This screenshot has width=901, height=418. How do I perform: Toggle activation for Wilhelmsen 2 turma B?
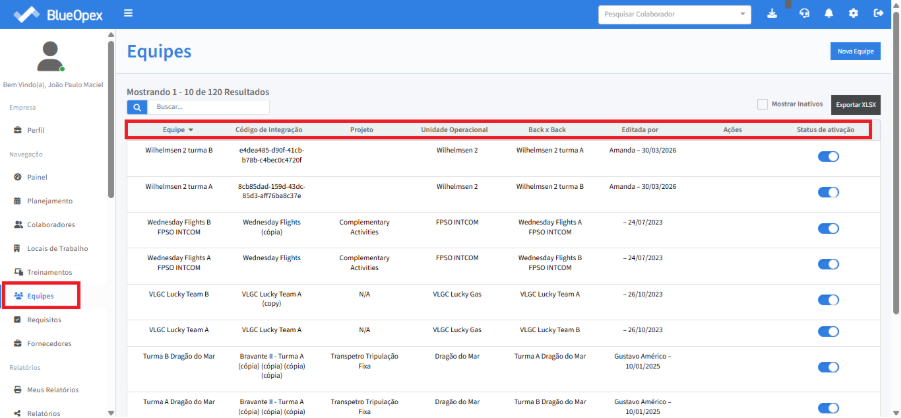tap(828, 156)
